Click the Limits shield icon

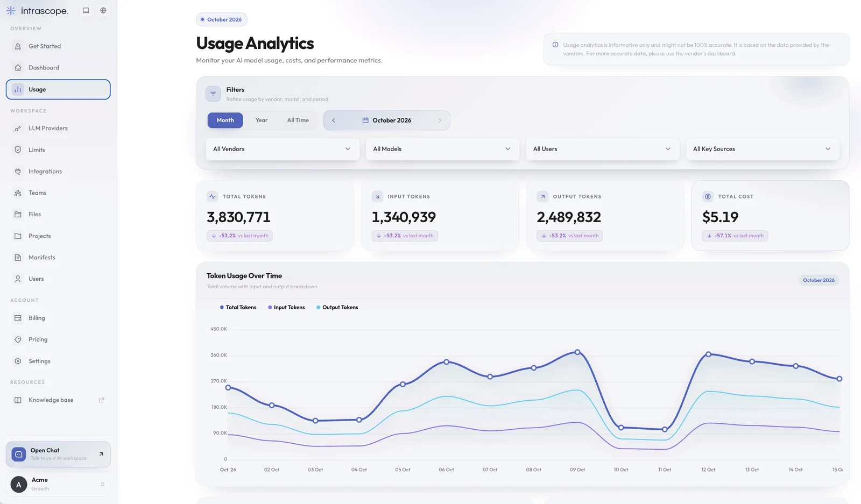click(x=18, y=150)
